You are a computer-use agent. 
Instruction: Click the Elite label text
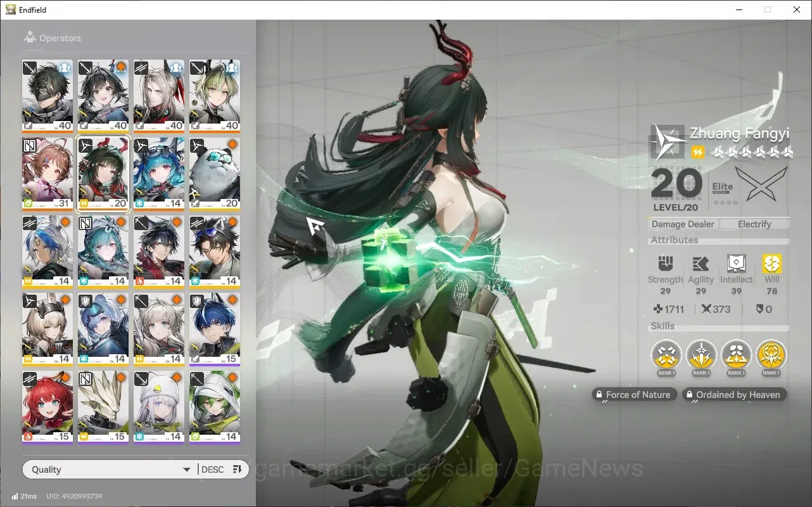[x=723, y=187]
